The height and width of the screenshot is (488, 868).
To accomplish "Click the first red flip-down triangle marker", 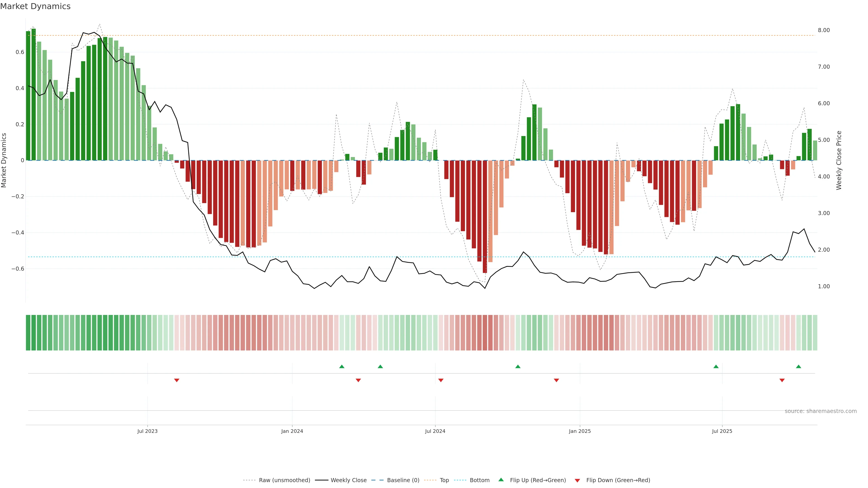I will coord(177,380).
